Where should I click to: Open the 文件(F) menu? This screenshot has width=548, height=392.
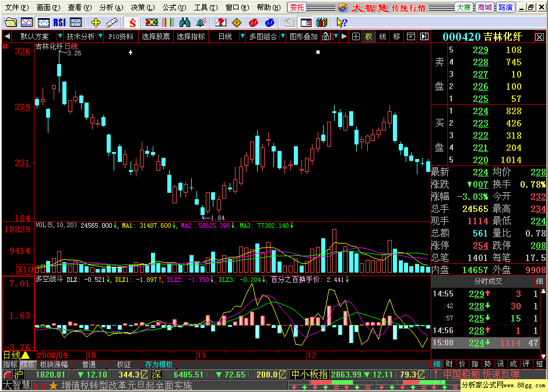tap(17, 8)
